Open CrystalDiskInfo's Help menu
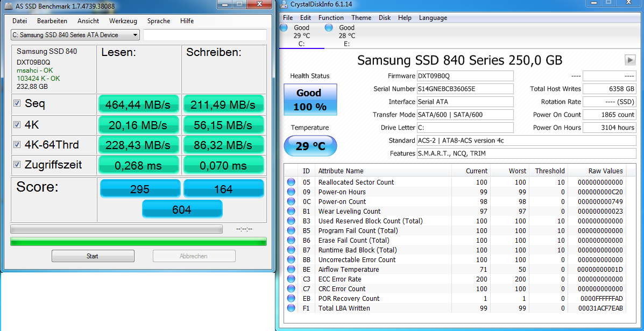 [x=405, y=18]
